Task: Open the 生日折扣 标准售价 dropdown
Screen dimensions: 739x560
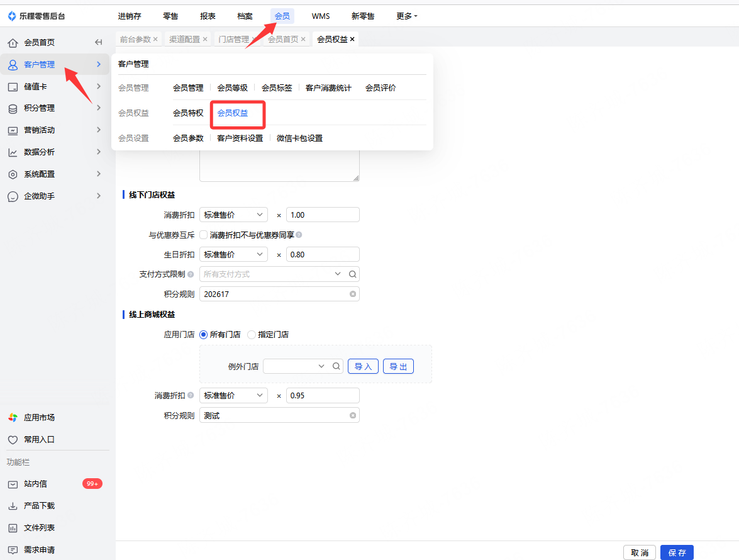Action: click(233, 255)
